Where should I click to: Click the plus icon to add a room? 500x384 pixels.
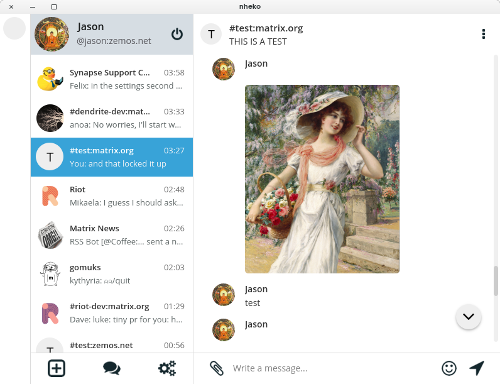coord(56,368)
